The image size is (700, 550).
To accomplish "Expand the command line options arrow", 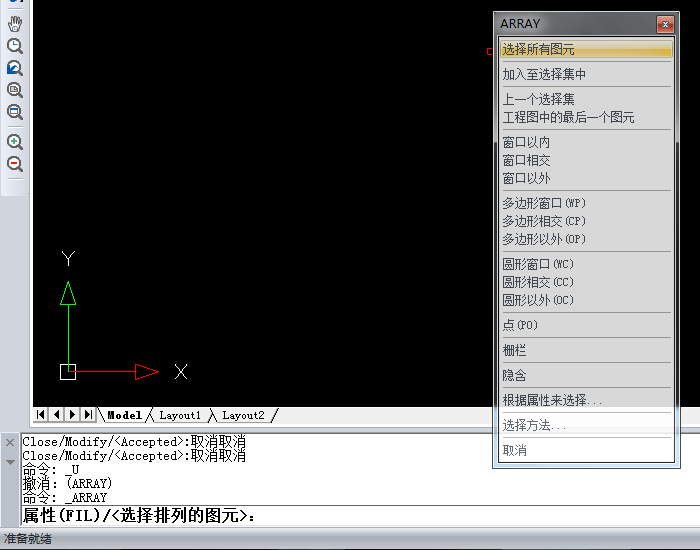I will (10, 462).
